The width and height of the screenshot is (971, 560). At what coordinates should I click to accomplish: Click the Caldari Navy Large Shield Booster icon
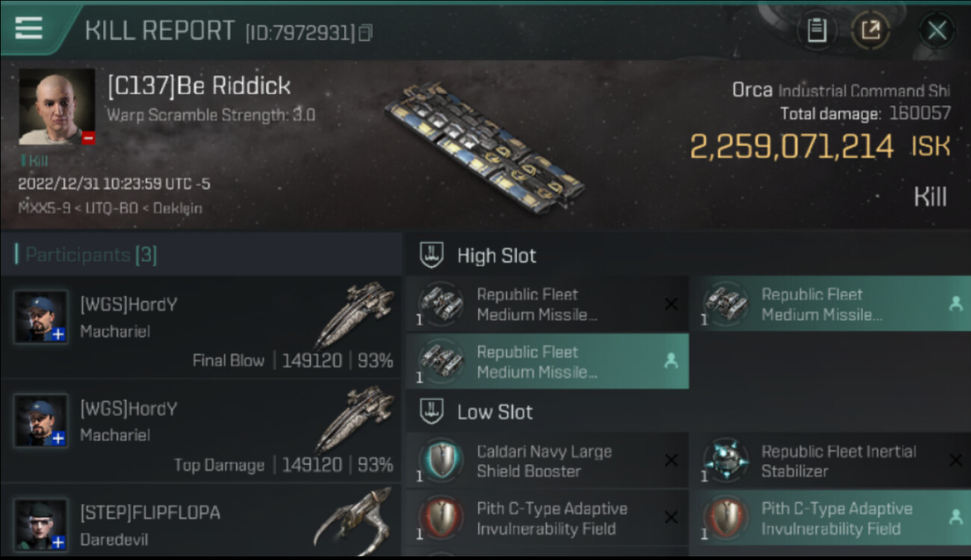pyautogui.click(x=441, y=461)
